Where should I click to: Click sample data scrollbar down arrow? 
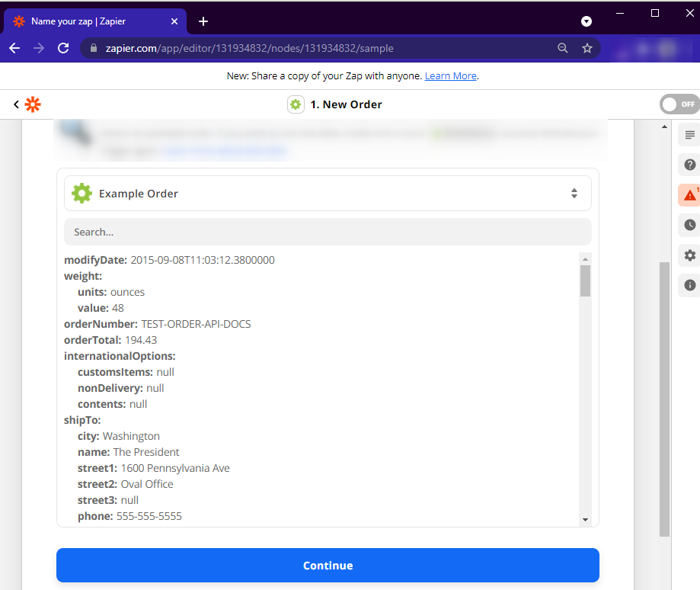pos(585,520)
